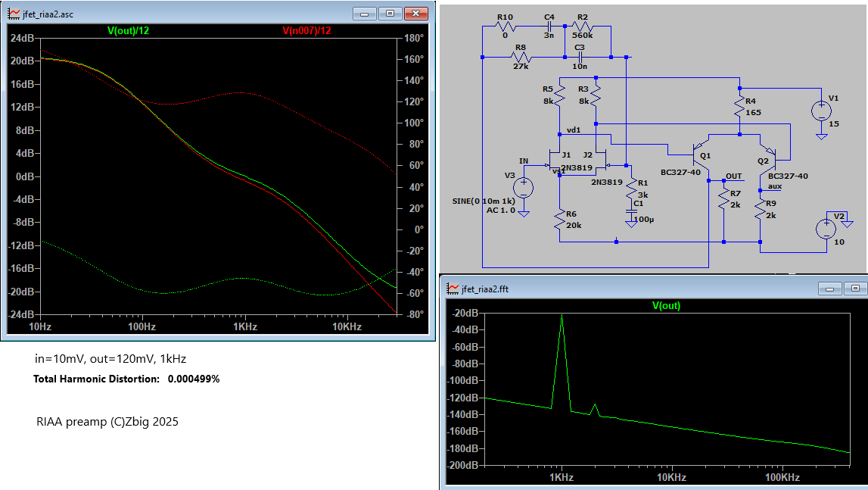The image size is (868, 490).
Task: Click the V(out) label in the FFT plot
Action: pyautogui.click(x=666, y=305)
